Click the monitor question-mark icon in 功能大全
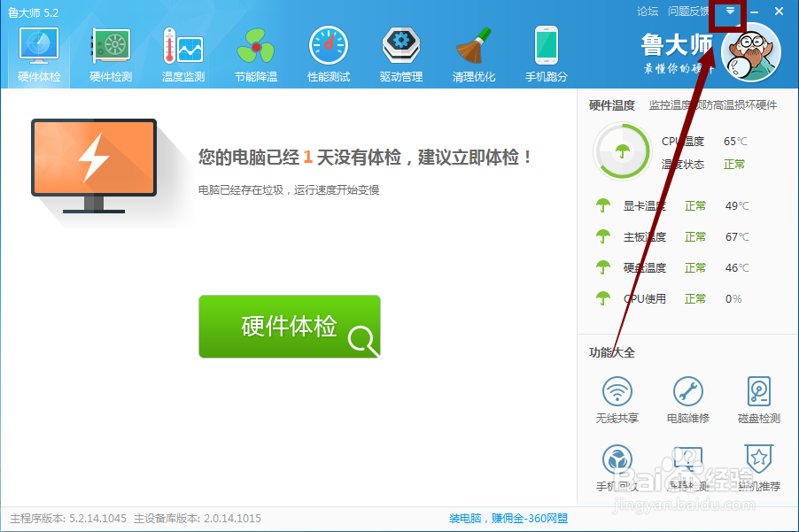This screenshot has width=799, height=532. [688, 459]
